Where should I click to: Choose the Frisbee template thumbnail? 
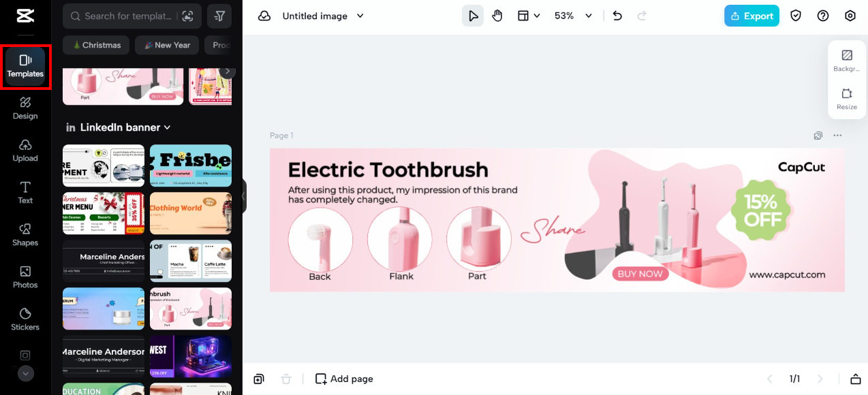pos(191,165)
